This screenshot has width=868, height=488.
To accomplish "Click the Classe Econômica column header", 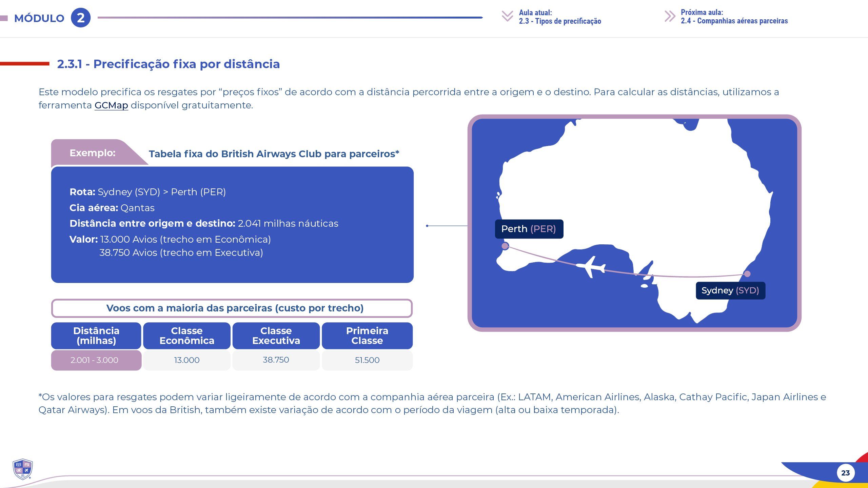I will point(187,335).
